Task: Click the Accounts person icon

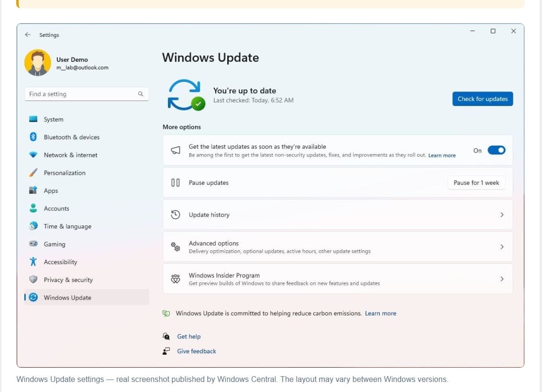Action: [x=33, y=208]
